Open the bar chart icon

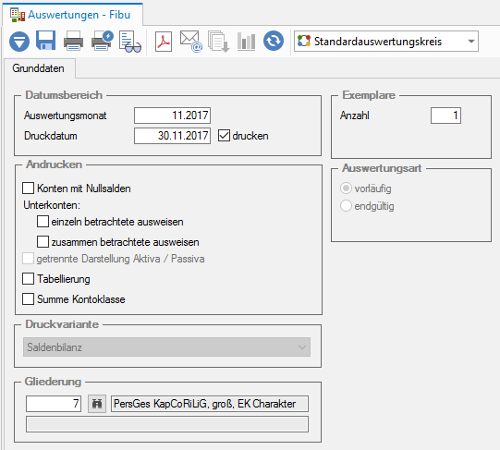[x=246, y=42]
